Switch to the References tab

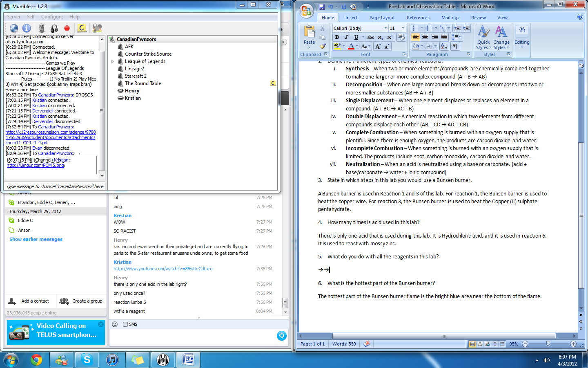pos(418,18)
